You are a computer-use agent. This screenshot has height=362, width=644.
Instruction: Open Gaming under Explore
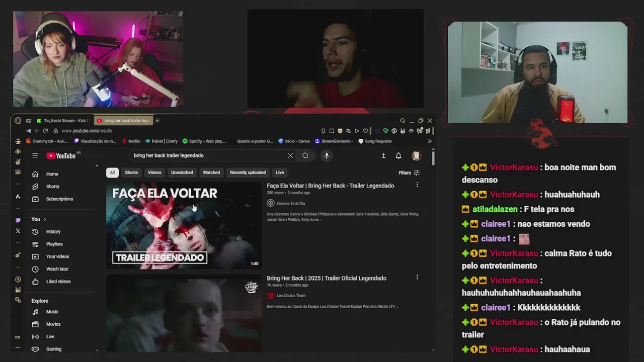54,349
